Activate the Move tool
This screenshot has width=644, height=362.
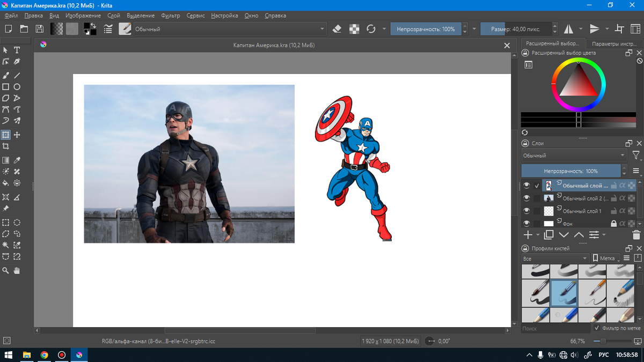pyautogui.click(x=17, y=135)
